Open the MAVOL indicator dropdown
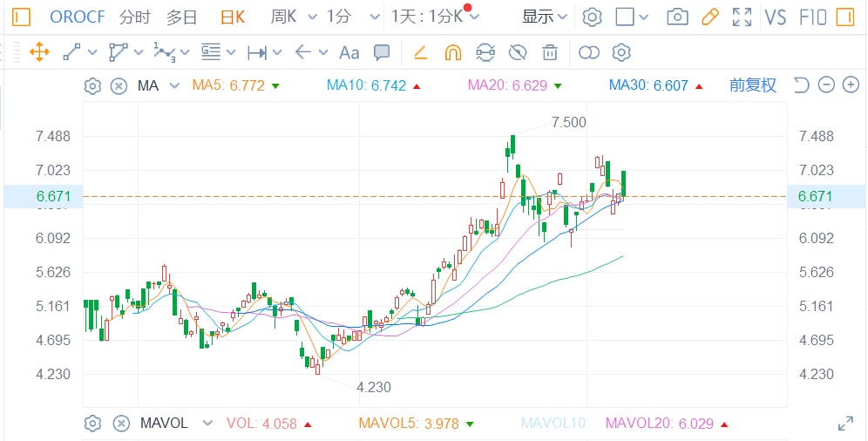This screenshot has width=868, height=441. coord(207,424)
